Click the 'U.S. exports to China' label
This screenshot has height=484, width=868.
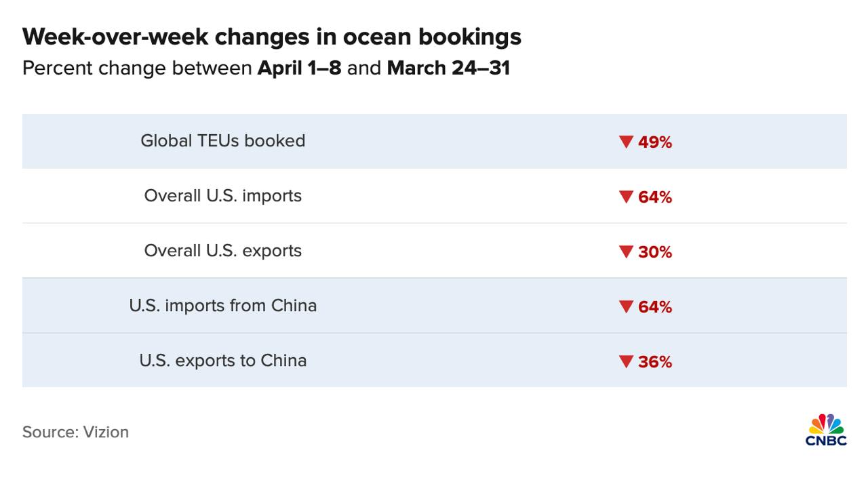click(x=223, y=361)
